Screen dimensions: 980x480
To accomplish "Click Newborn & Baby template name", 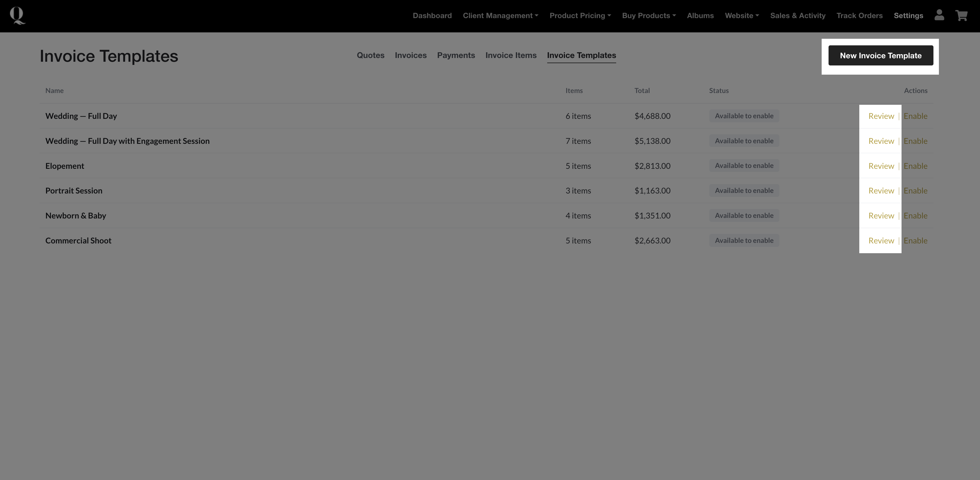I will tap(76, 216).
